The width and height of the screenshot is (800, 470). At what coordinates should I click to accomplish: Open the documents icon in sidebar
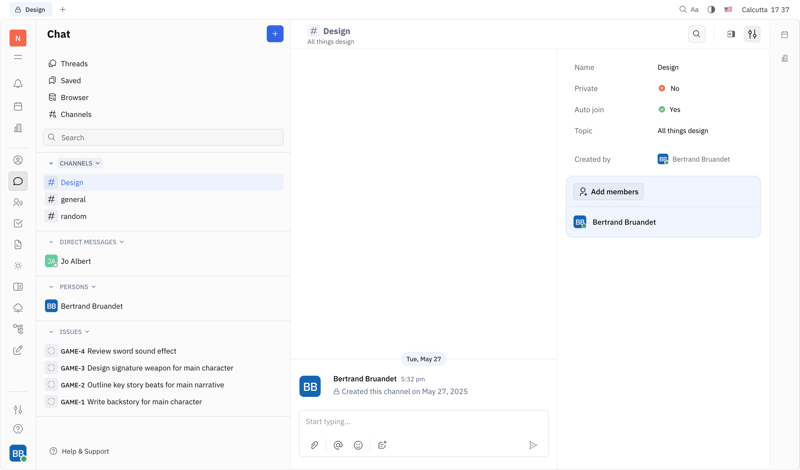18,244
